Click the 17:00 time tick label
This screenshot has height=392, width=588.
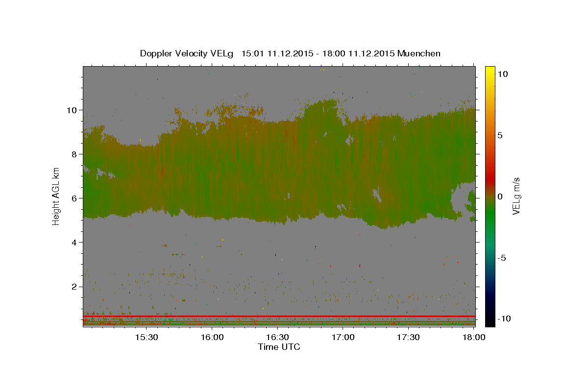point(343,337)
